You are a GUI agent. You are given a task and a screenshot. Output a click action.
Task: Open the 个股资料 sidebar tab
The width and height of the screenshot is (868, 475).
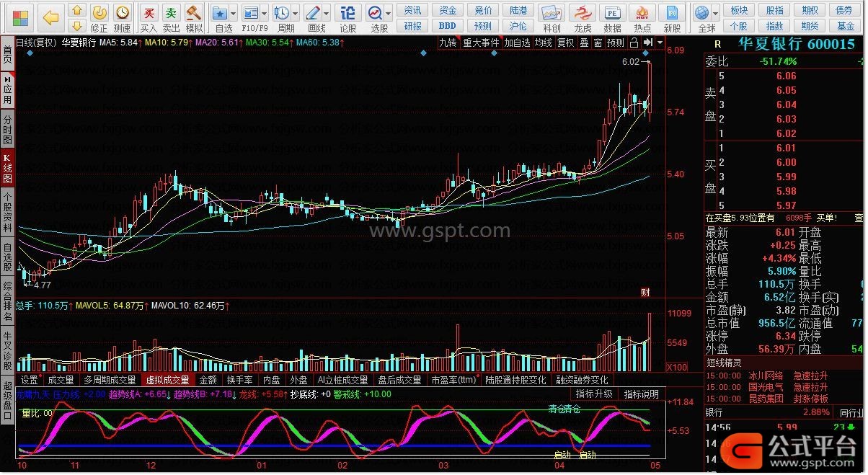click(x=7, y=211)
